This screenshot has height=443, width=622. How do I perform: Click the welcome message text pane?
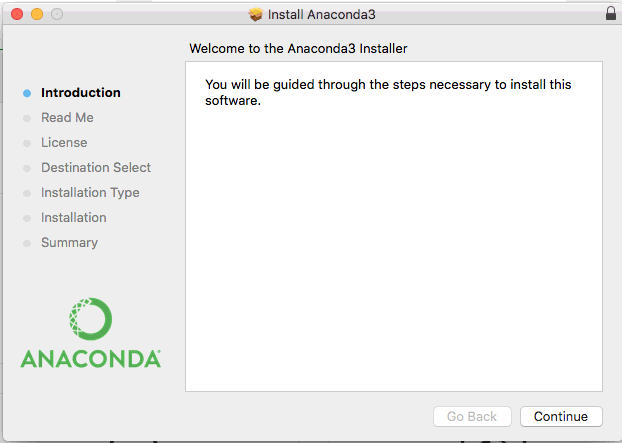click(x=394, y=226)
